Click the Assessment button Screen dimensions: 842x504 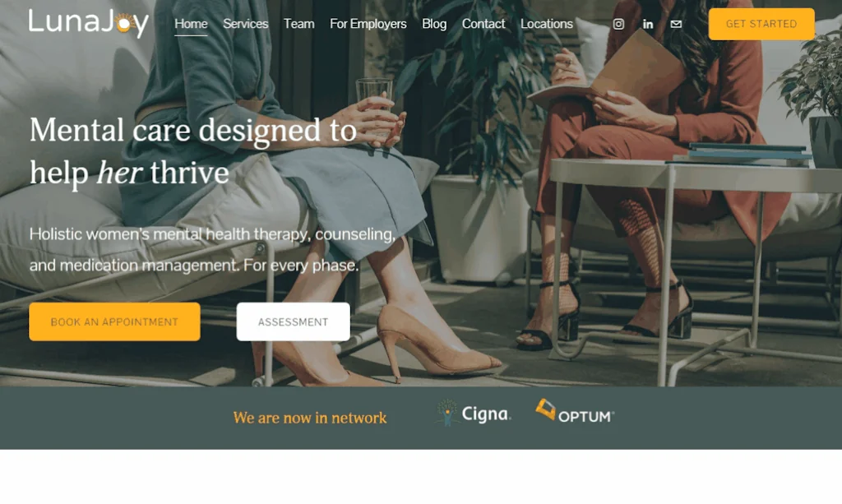(293, 321)
